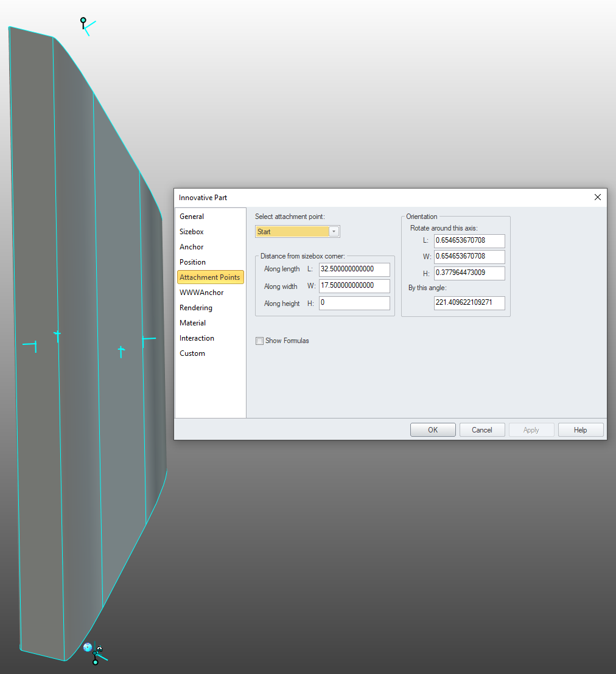Close the Innovative Part dialog
Screen dimensions: 616x674
pos(598,197)
